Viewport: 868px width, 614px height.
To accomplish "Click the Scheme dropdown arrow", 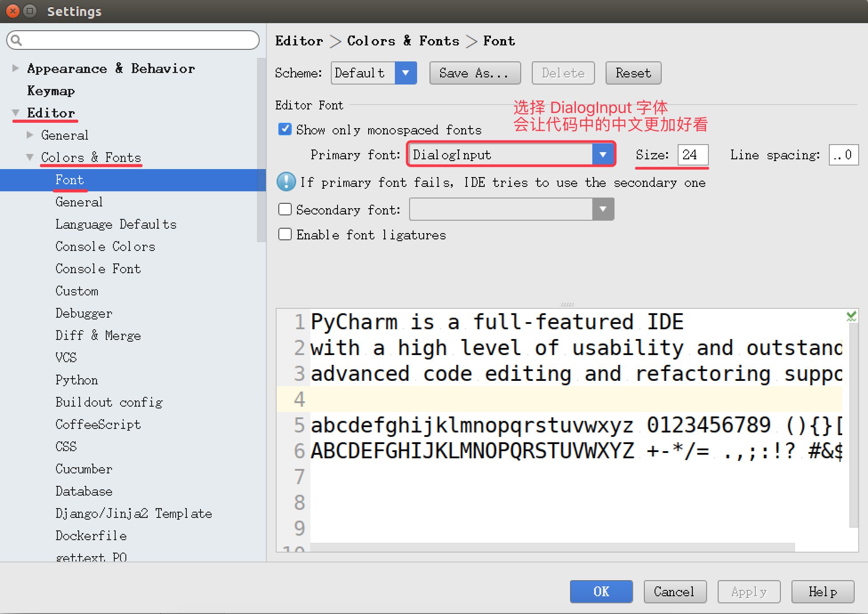I will click(x=405, y=74).
